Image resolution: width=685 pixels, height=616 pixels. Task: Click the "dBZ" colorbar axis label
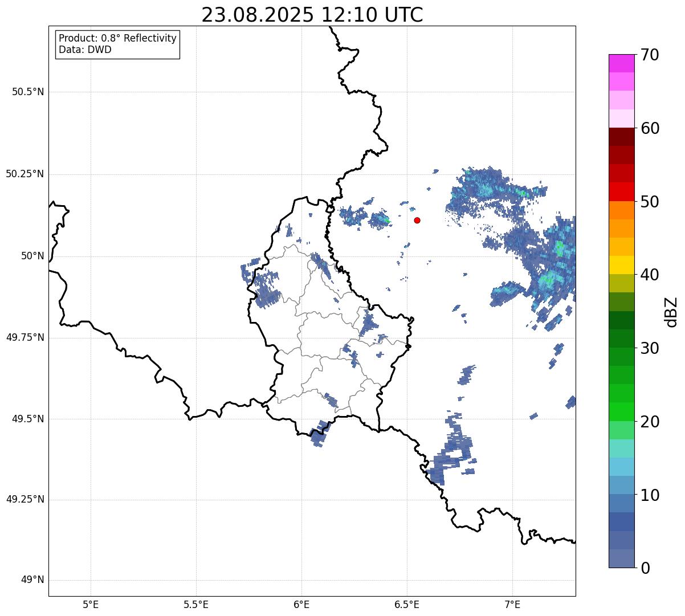coord(671,312)
